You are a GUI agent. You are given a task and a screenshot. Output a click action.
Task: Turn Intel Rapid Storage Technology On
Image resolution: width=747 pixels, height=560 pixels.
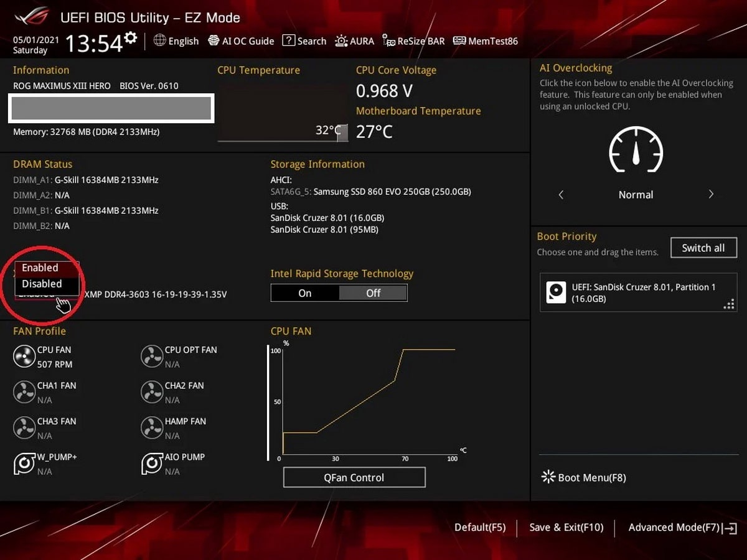point(305,293)
